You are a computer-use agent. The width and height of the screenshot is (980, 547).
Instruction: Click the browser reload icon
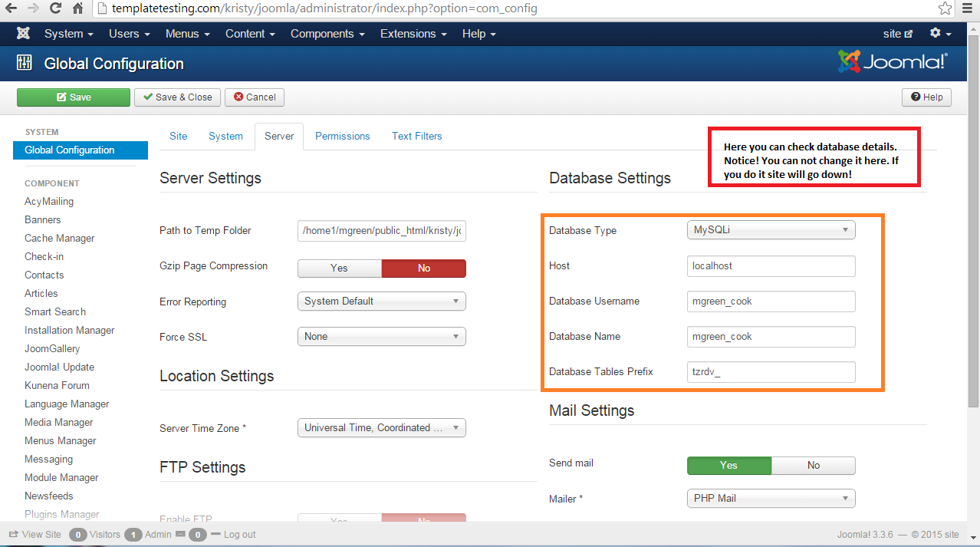coord(55,9)
